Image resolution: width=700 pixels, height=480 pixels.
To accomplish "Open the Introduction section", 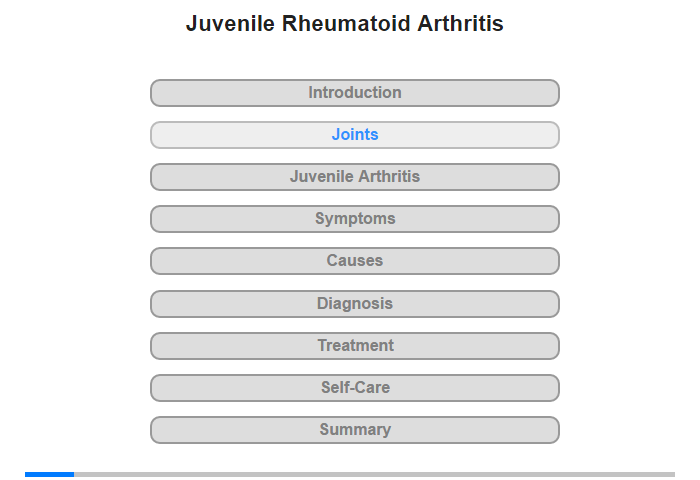I will pos(354,93).
